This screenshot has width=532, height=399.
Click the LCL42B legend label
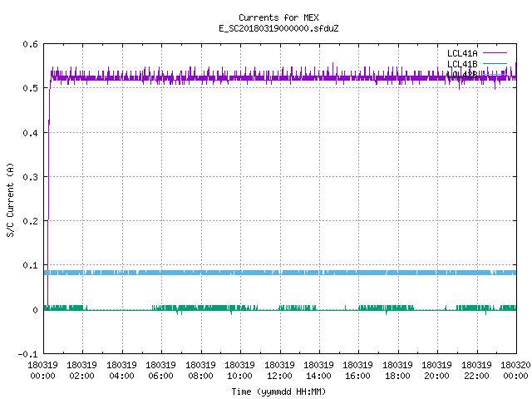click(x=462, y=75)
